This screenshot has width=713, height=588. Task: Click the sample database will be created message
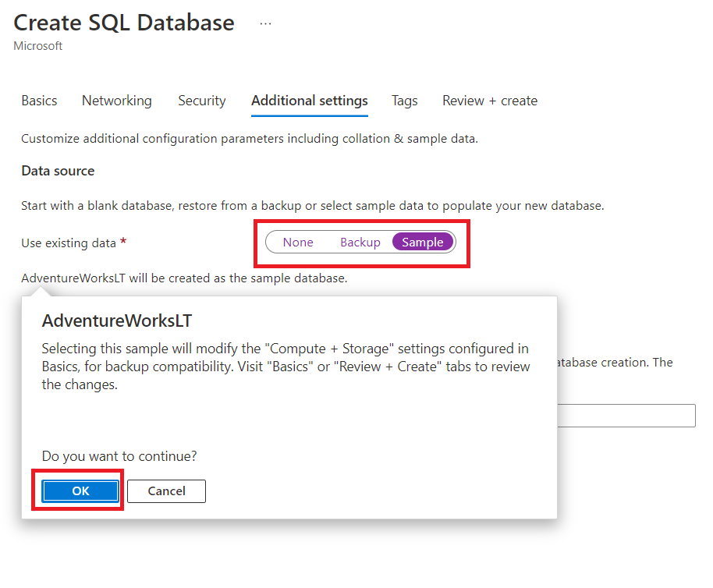184,278
